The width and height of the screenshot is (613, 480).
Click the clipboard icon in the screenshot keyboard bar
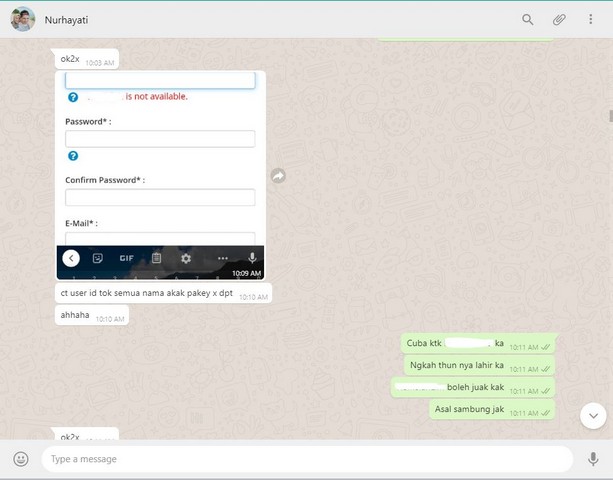pyautogui.click(x=157, y=258)
